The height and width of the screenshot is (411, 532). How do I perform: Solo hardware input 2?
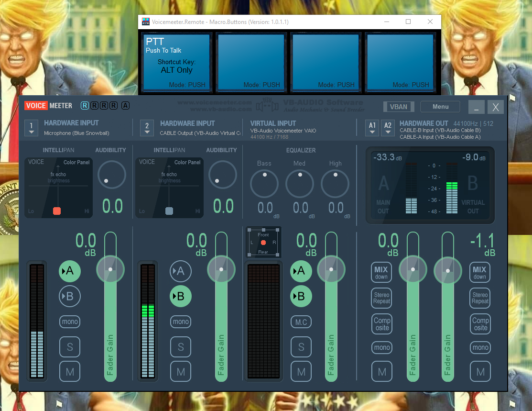click(181, 347)
